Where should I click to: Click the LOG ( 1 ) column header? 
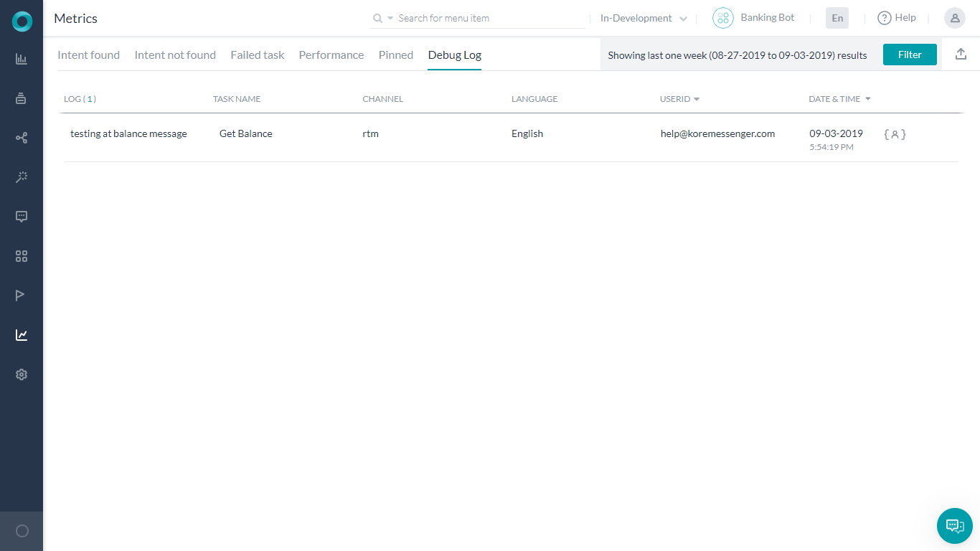pyautogui.click(x=80, y=99)
